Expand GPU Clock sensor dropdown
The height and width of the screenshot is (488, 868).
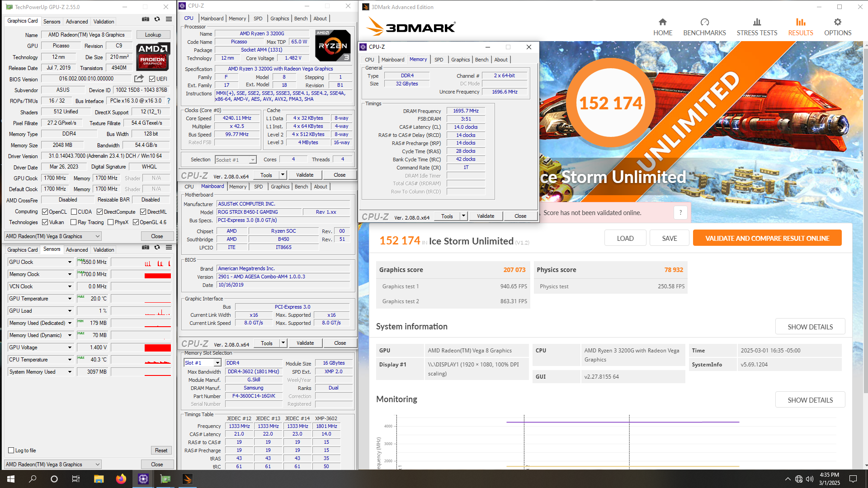[70, 262]
